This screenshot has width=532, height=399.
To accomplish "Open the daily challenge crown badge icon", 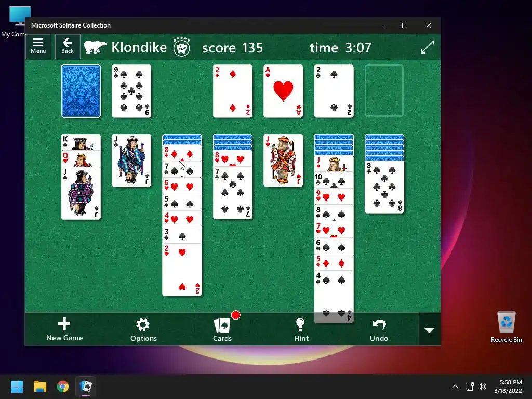I will (x=181, y=47).
